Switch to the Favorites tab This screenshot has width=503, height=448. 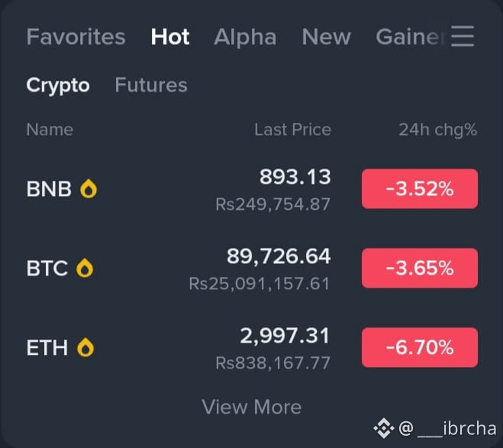click(x=76, y=37)
